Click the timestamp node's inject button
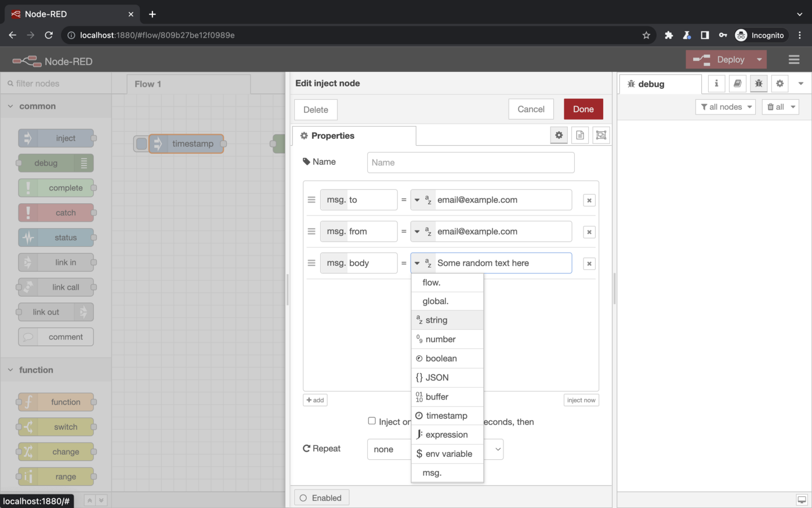This screenshot has height=508, width=812. (141, 144)
